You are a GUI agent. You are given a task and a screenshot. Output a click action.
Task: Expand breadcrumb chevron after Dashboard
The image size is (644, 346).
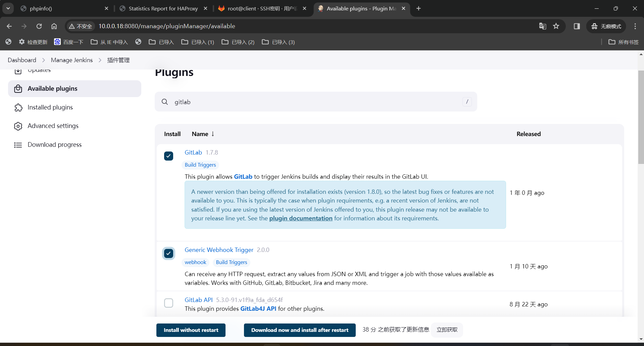(x=44, y=60)
